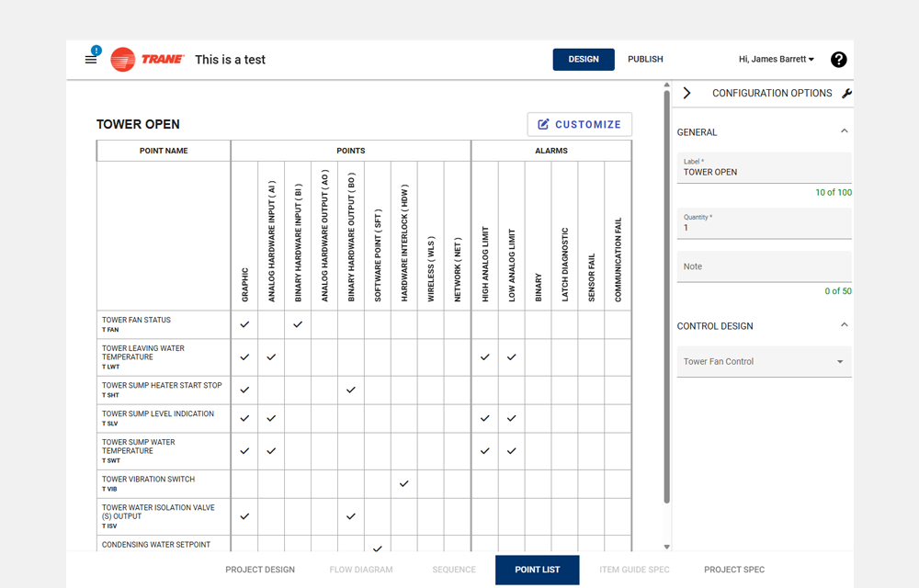This screenshot has width=919, height=588.
Task: Click the 'HIGH ANALOG LIMIT' column header
Action: tap(484, 265)
